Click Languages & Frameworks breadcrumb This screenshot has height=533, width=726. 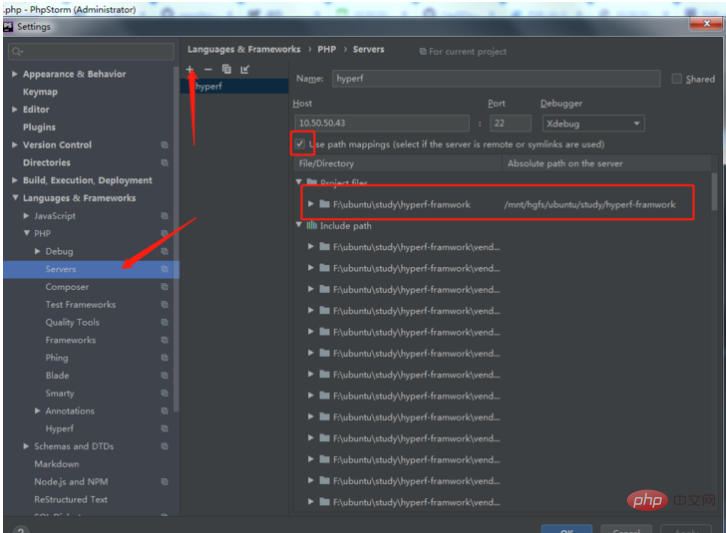click(244, 49)
